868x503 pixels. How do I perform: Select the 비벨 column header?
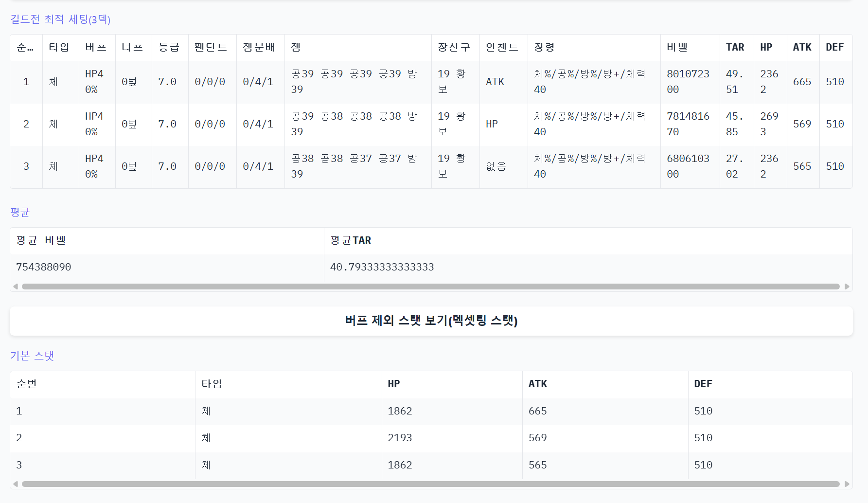(677, 47)
